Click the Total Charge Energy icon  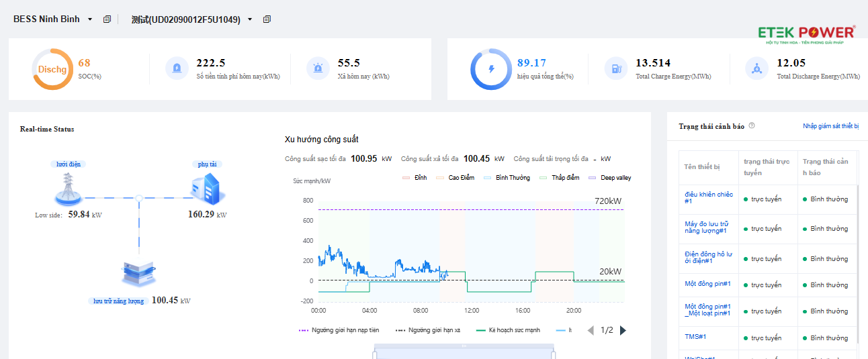[615, 68]
